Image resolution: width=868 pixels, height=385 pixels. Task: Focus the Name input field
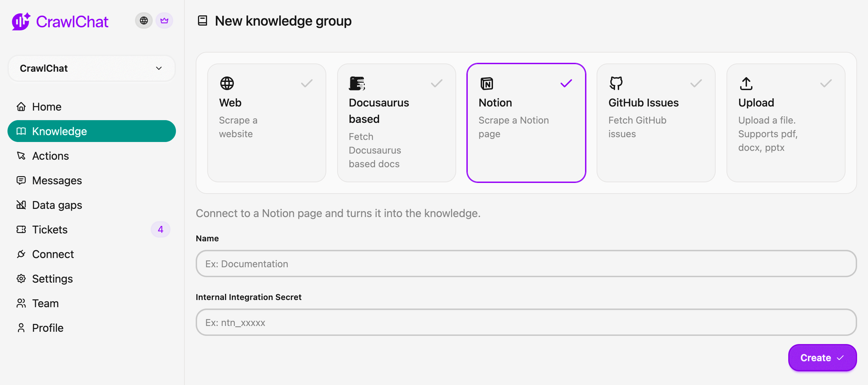(x=526, y=263)
